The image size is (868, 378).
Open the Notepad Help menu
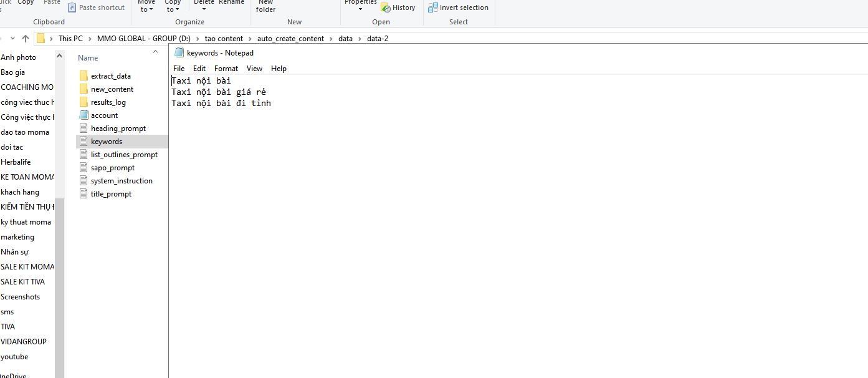click(279, 69)
